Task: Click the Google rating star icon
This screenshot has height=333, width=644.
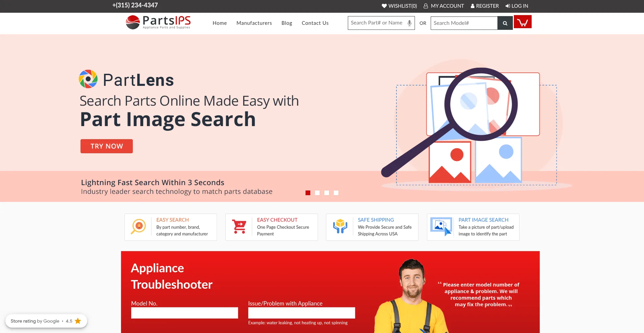Action: pyautogui.click(x=78, y=321)
